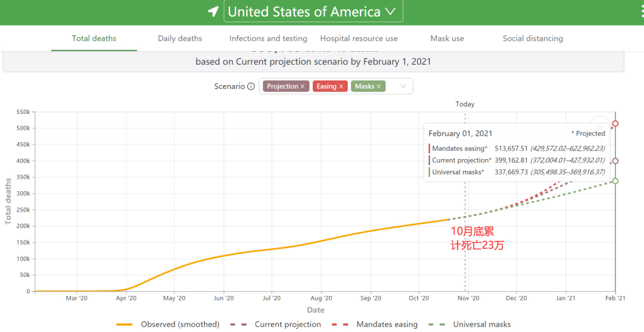Click the location arrow icon
This screenshot has width=644, height=332.
click(213, 12)
